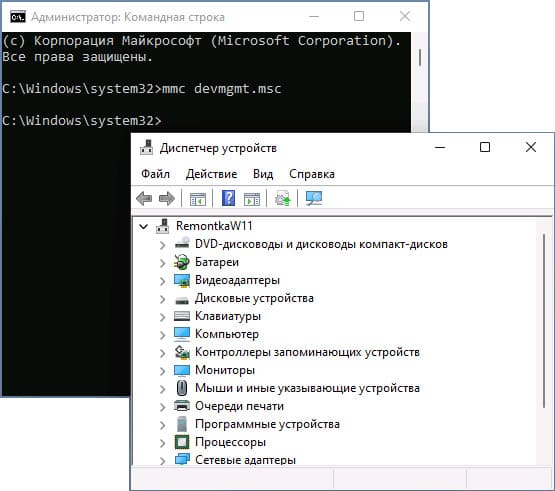Expand Мыши и иные указывающие устройства
The width and height of the screenshot is (555, 491).
162,389
